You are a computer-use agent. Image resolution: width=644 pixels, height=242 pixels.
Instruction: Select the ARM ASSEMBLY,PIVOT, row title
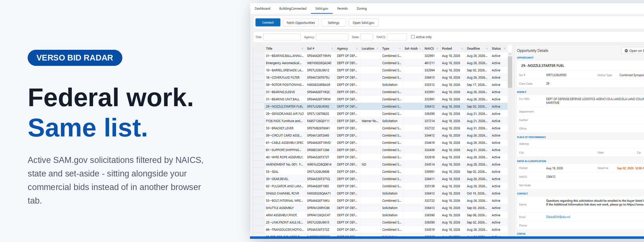281,215
